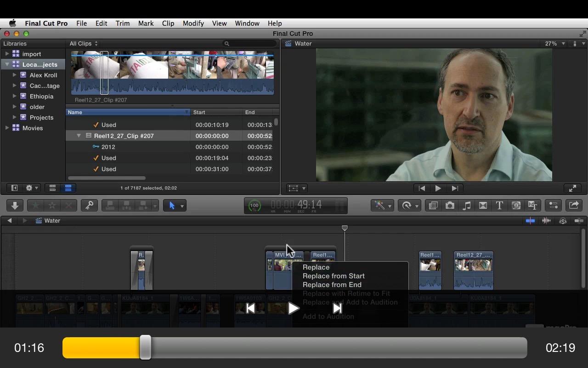Play the viewer clip
Screen dimensions: 588x368
click(438, 188)
